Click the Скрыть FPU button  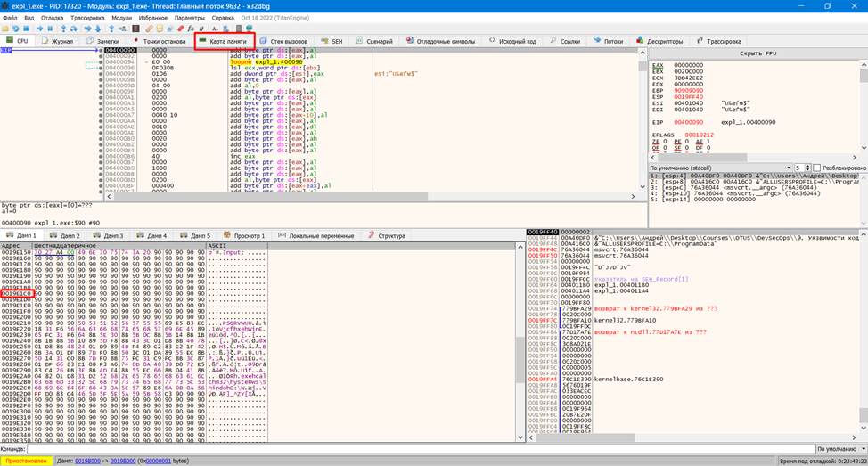[x=757, y=53]
